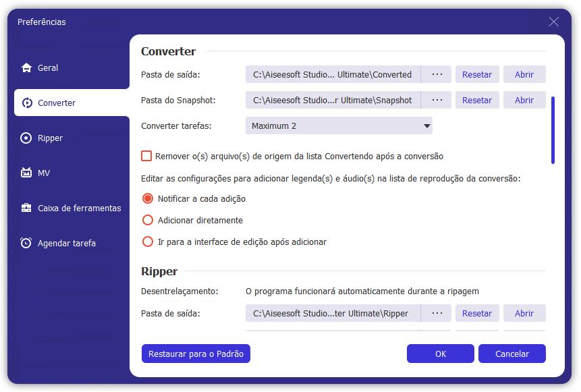Click the MV icon in sidebar

(26, 173)
